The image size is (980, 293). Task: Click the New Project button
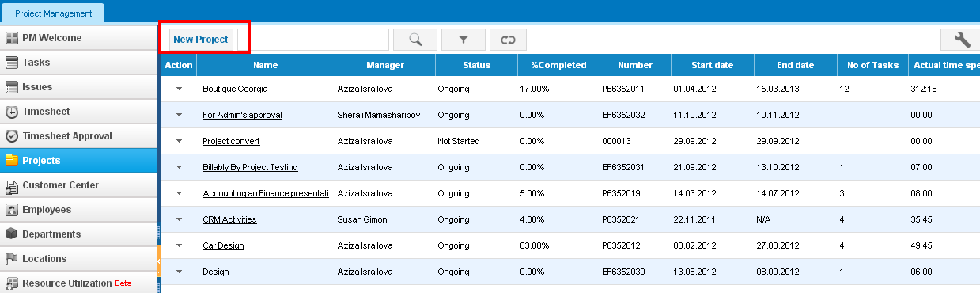(201, 40)
